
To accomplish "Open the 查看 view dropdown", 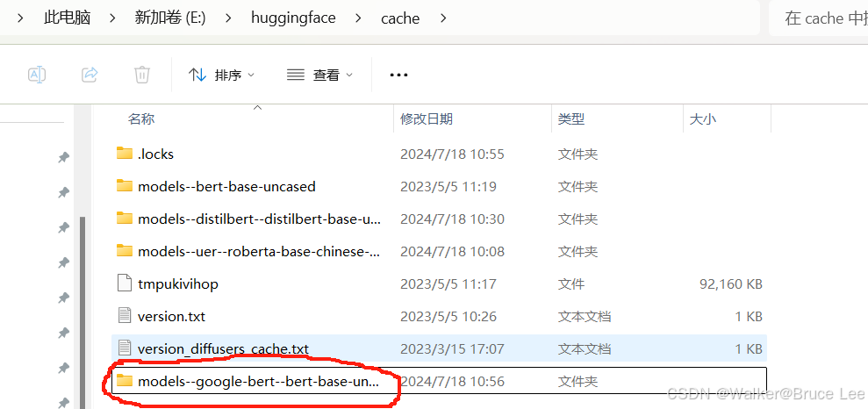I will pos(320,75).
